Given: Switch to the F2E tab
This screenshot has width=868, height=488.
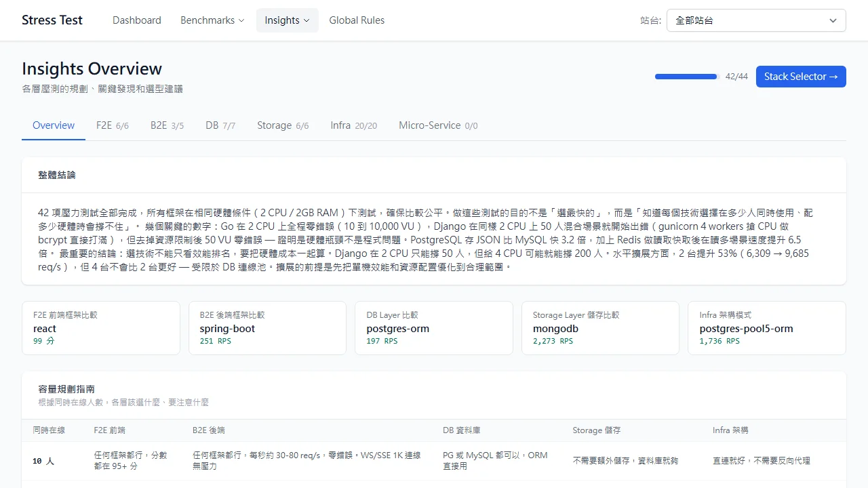Looking at the screenshot, I should click(x=113, y=125).
